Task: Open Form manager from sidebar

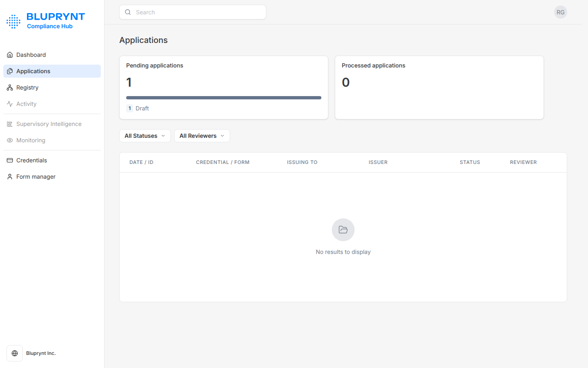Action: [x=52, y=177]
